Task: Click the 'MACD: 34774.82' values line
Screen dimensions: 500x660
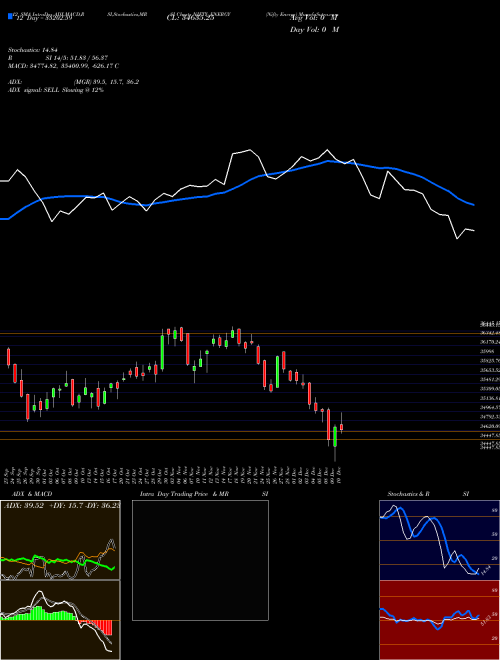Action: pyautogui.click(x=63, y=66)
